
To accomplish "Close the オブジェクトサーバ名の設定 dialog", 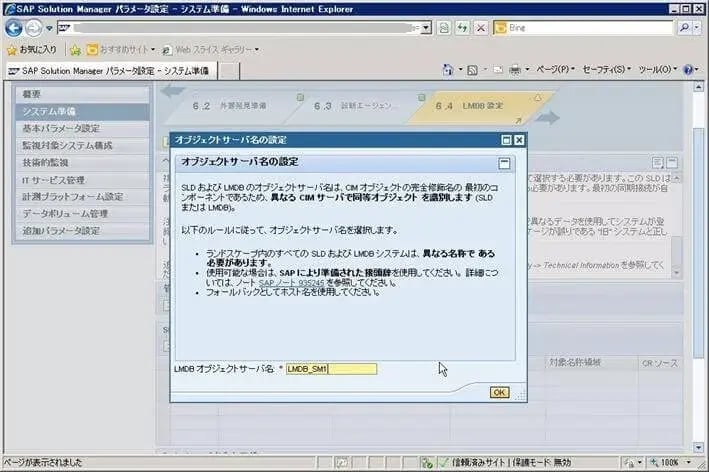I will [519, 141].
